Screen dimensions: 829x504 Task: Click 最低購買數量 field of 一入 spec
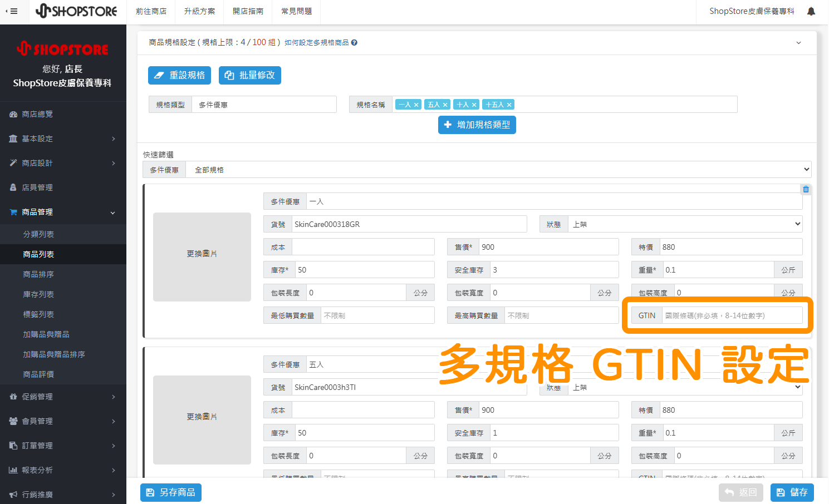pos(378,315)
